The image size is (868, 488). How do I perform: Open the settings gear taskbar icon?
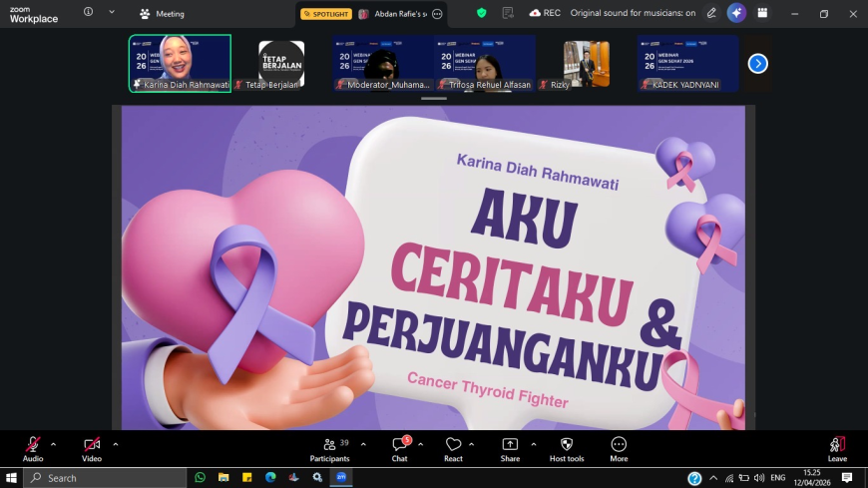[317, 477]
